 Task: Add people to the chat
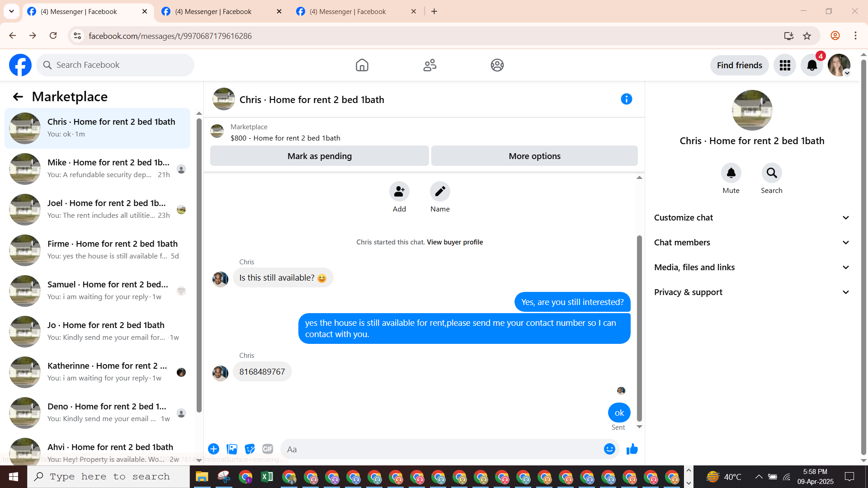click(x=399, y=192)
